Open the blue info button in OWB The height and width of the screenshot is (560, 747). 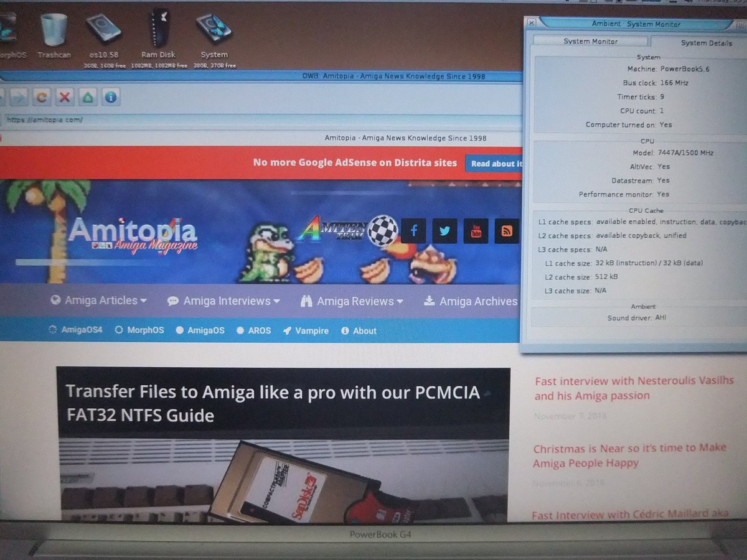[x=111, y=97]
